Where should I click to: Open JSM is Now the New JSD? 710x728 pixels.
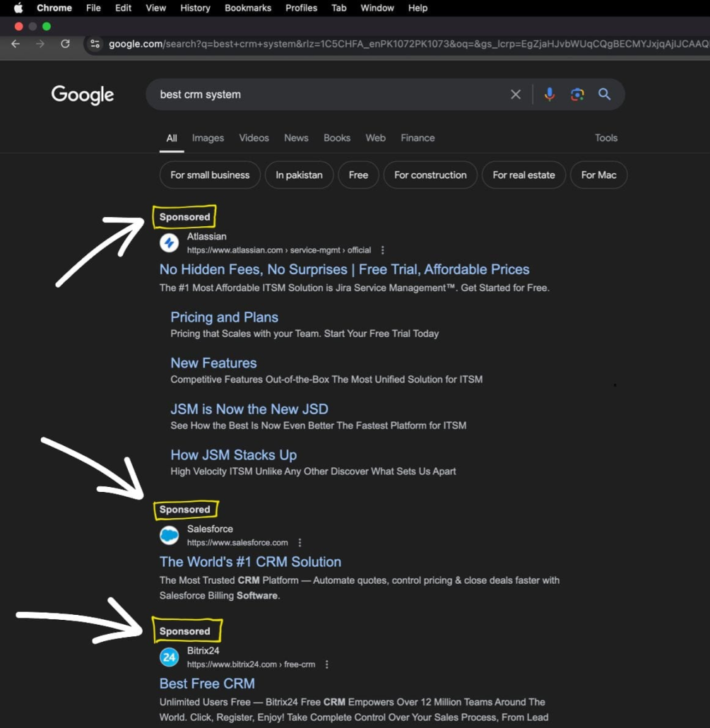(x=249, y=409)
